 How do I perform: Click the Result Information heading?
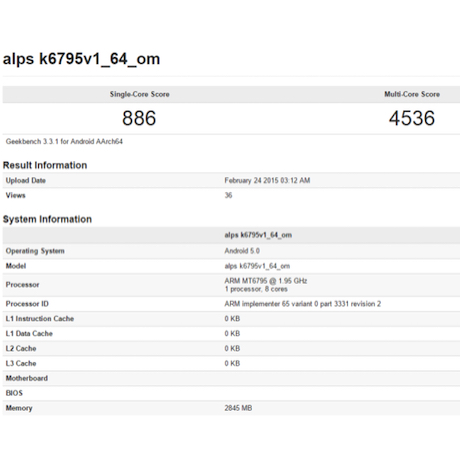(45, 165)
